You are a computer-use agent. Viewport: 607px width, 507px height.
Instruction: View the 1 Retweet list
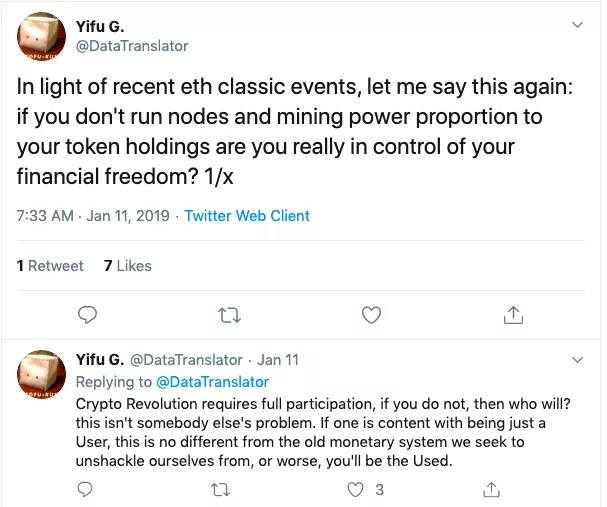50,265
